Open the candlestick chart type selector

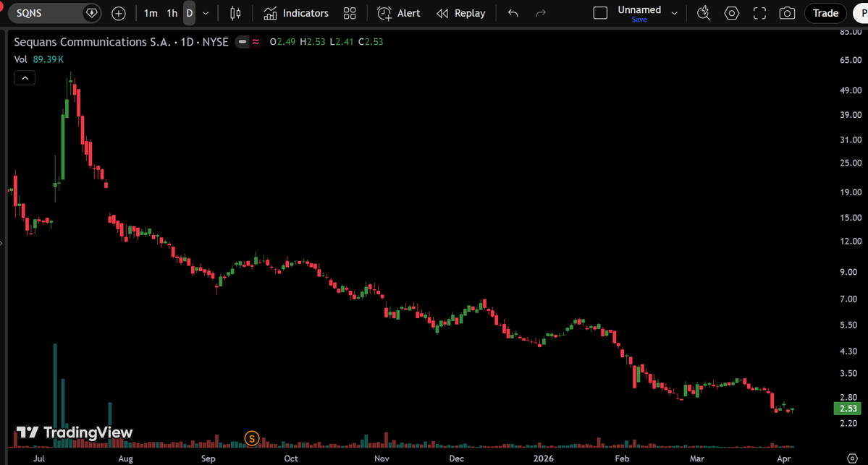(x=235, y=13)
